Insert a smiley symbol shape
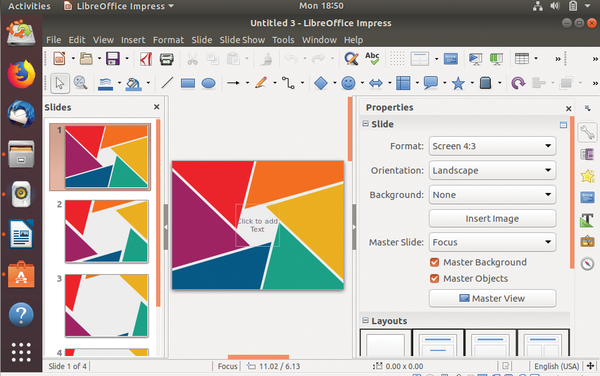This screenshot has width=600, height=376. click(348, 83)
